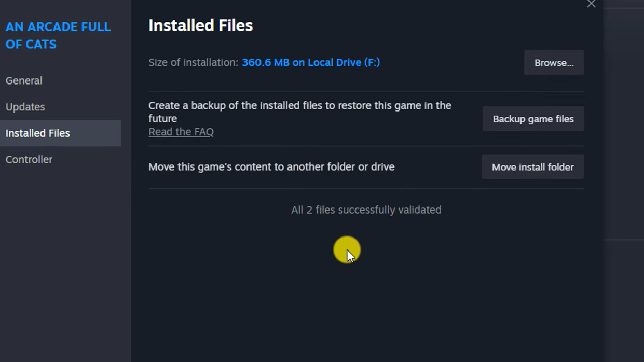Close the game properties dialog

click(591, 4)
